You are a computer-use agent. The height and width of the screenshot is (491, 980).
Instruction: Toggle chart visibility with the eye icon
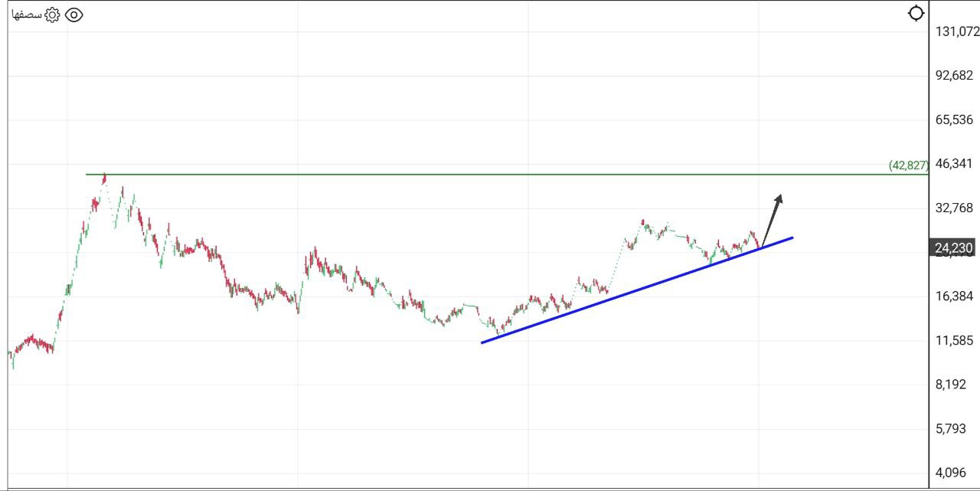73,13
